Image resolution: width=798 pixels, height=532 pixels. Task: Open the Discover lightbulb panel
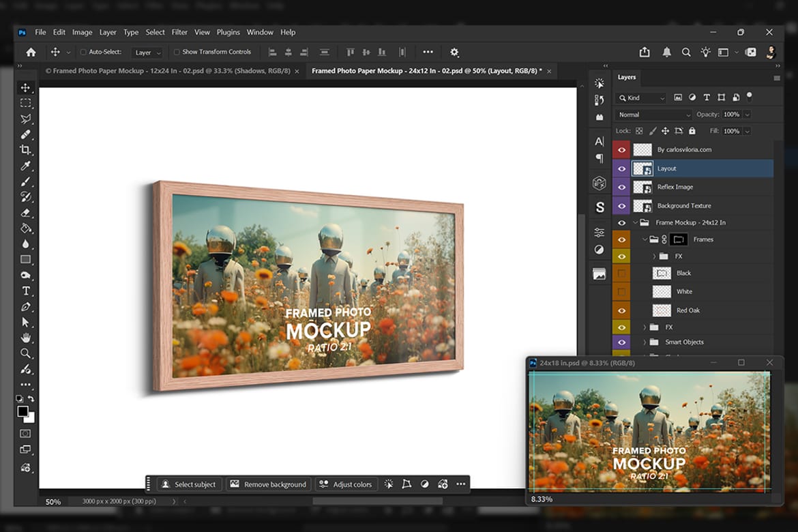coord(705,52)
